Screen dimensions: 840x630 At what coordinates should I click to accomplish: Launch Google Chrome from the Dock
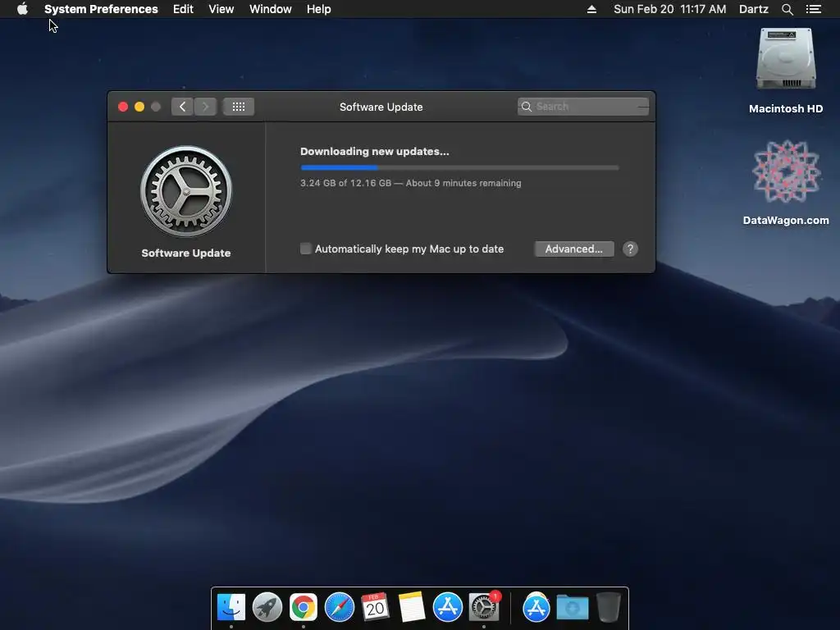pos(304,607)
